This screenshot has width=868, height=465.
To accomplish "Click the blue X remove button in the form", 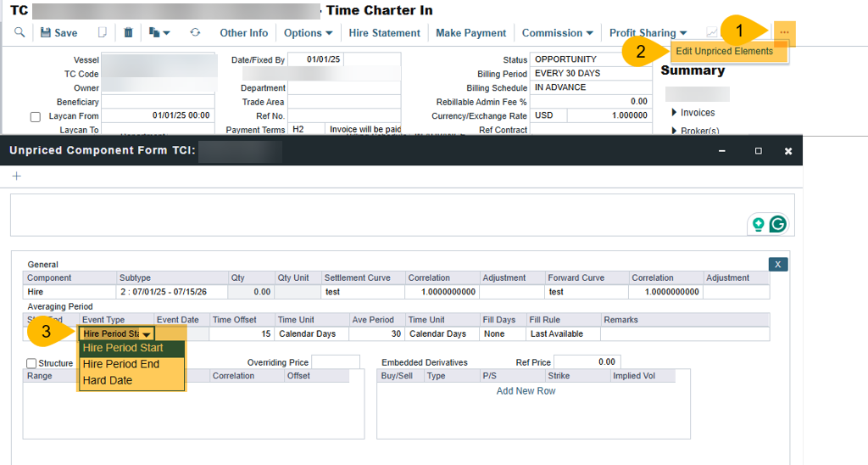I will coord(777,265).
